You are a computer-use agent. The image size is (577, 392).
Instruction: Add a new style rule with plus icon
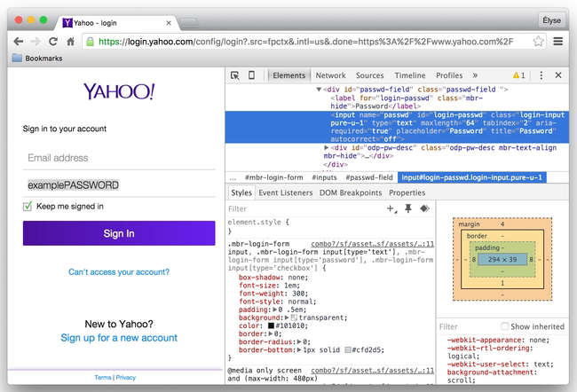[391, 209]
